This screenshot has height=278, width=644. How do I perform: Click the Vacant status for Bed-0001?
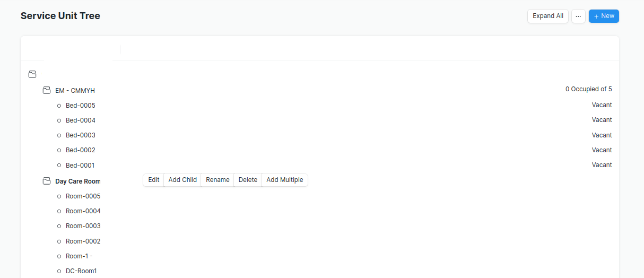[x=602, y=165]
